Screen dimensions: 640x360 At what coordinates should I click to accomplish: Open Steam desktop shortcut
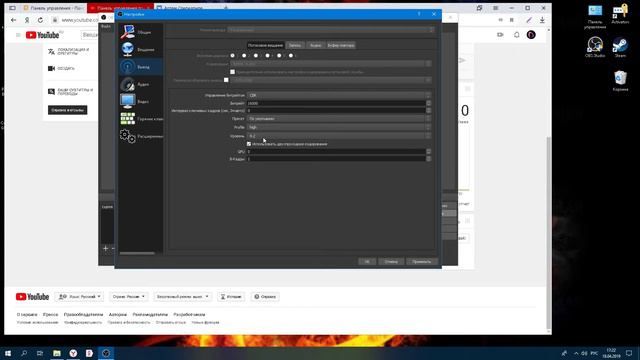[x=620, y=47]
